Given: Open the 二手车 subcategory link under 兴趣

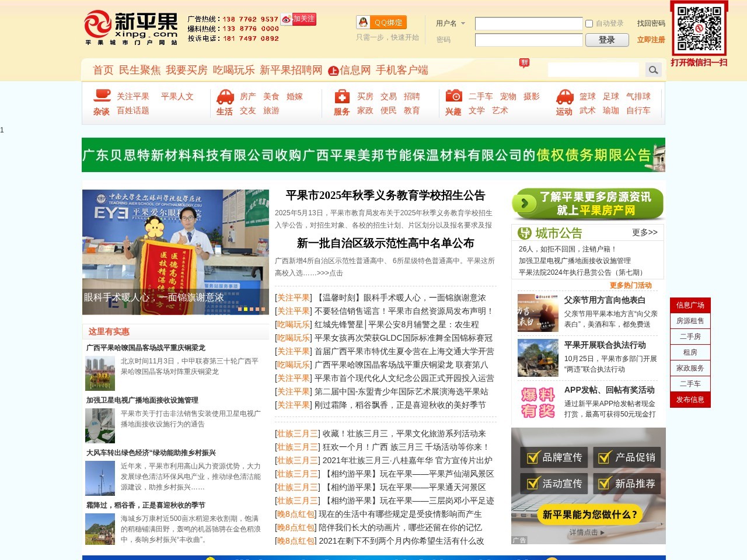Looking at the screenshot, I should tap(480, 96).
